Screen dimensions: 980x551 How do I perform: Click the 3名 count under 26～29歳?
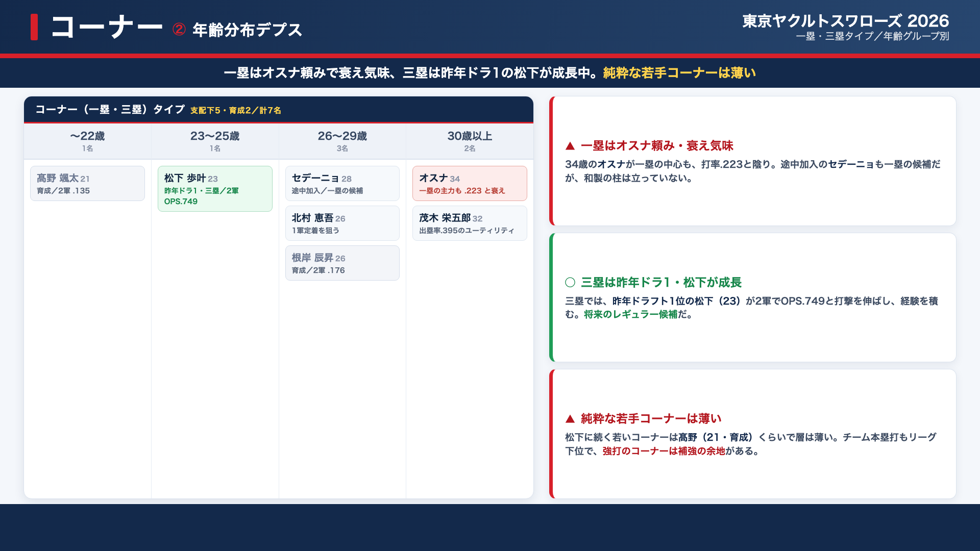coord(342,148)
